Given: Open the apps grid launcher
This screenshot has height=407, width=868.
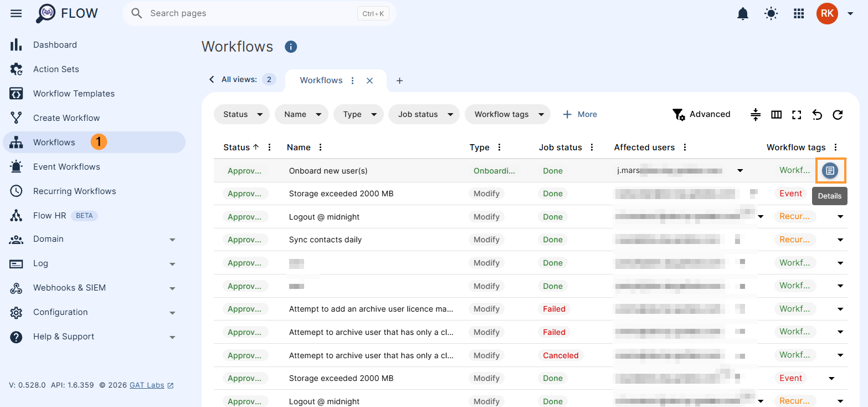Looking at the screenshot, I should point(799,14).
